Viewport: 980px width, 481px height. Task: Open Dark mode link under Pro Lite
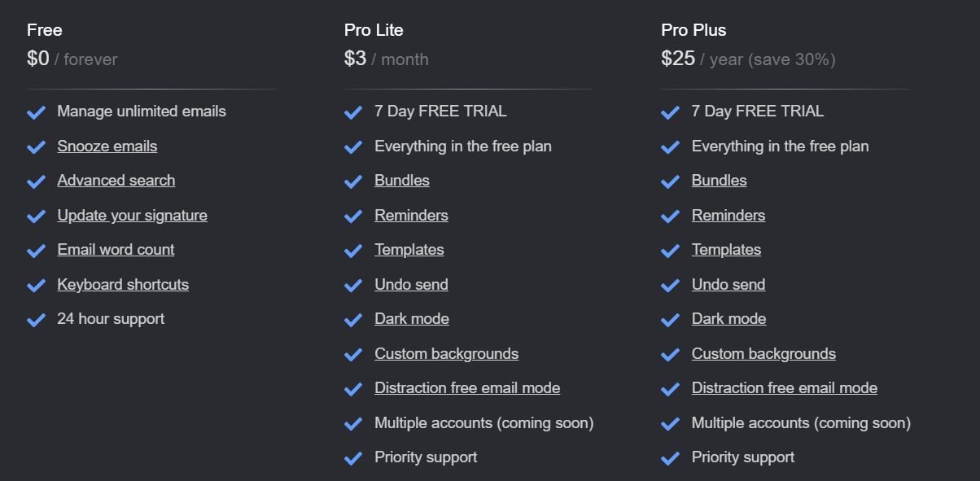tap(412, 319)
